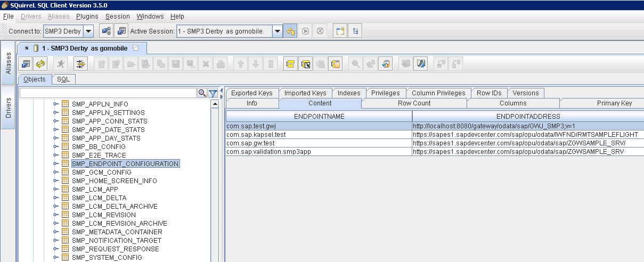Click the object tree filter funnel icon
Screen dimensions: 644x262
click(213, 93)
